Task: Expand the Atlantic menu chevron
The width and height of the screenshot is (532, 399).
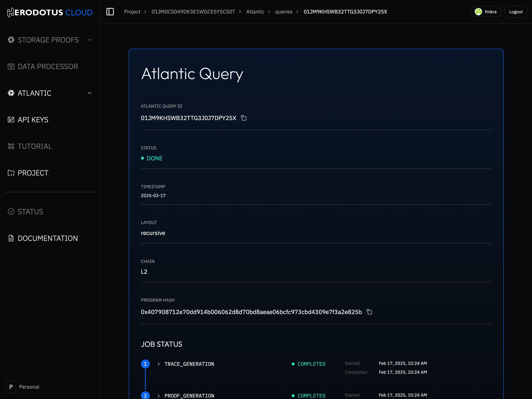Action: 90,93
